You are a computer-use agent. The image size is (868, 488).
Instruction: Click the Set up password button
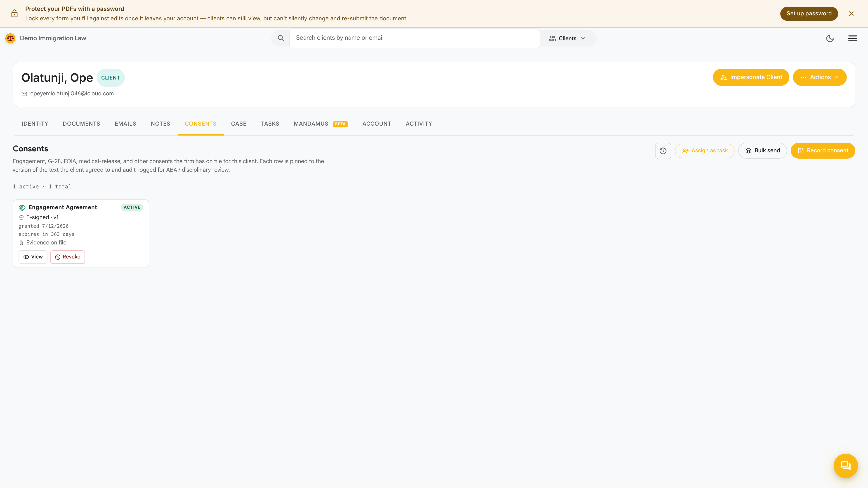809,14
